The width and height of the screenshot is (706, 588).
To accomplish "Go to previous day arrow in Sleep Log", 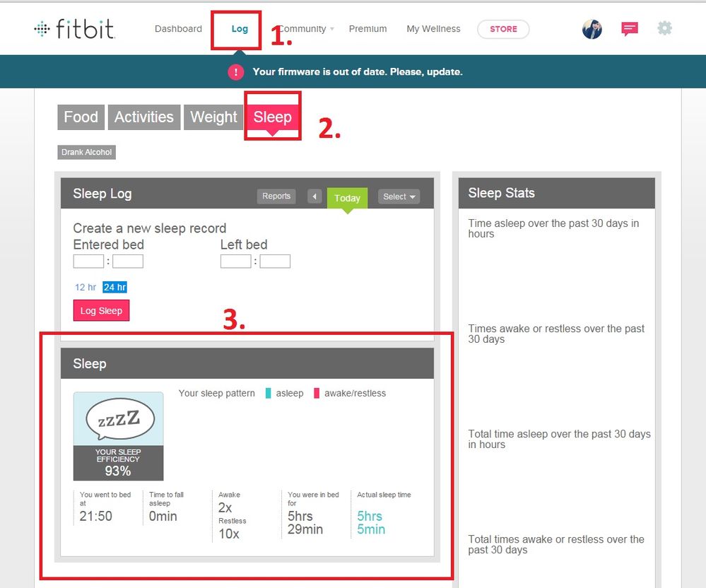I will pyautogui.click(x=314, y=196).
